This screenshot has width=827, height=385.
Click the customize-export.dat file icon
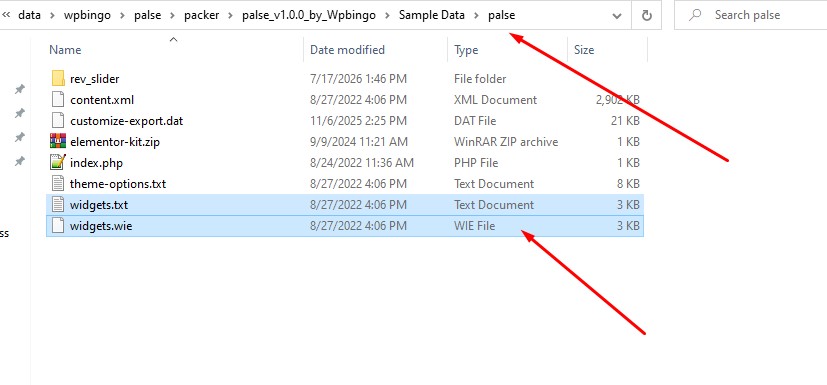(x=58, y=121)
